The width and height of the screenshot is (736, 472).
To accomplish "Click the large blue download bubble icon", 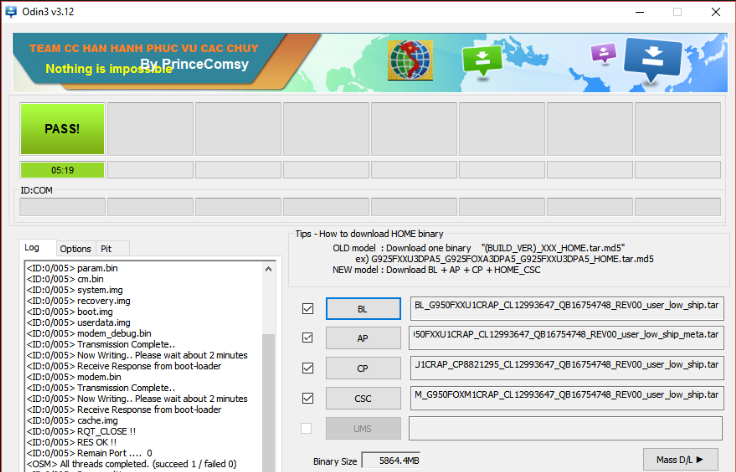I will click(x=652, y=60).
